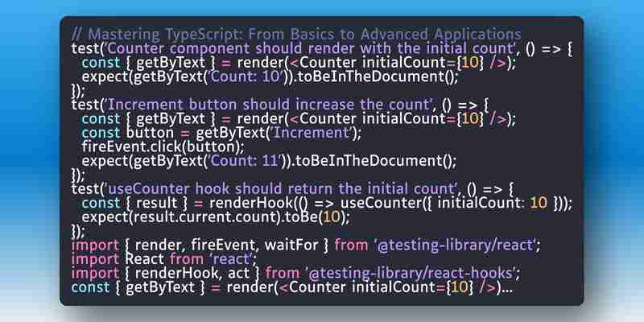Click 'waitFor' in the import statement

coord(291,246)
